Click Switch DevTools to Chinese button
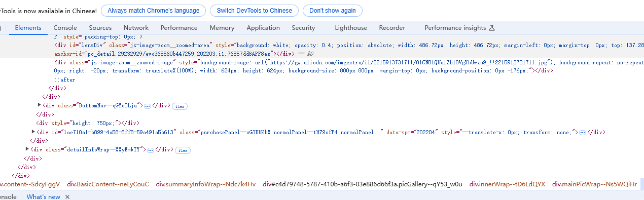Image resolution: width=644 pixels, height=200 pixels. pyautogui.click(x=254, y=10)
